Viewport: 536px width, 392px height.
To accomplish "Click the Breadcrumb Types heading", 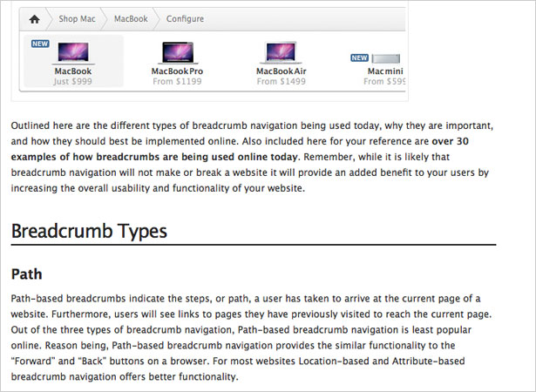I will [89, 231].
